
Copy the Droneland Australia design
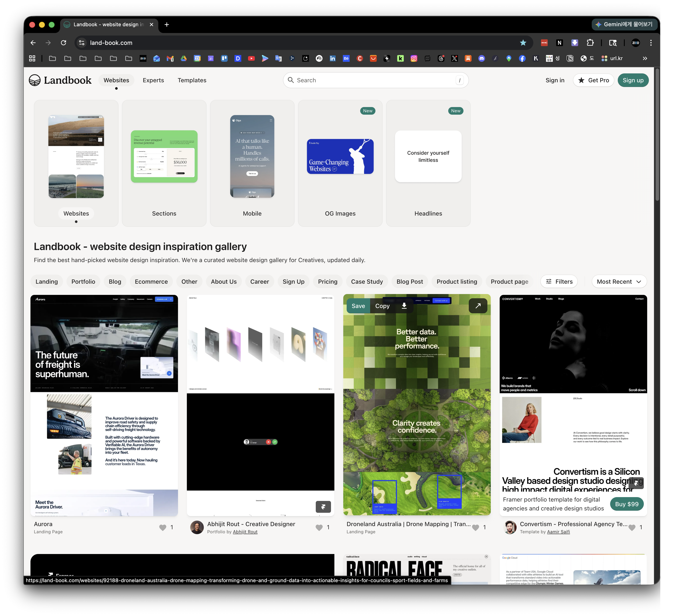pyautogui.click(x=382, y=306)
